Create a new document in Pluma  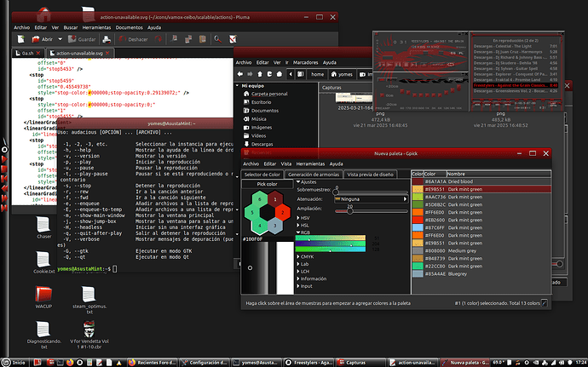pos(21,39)
